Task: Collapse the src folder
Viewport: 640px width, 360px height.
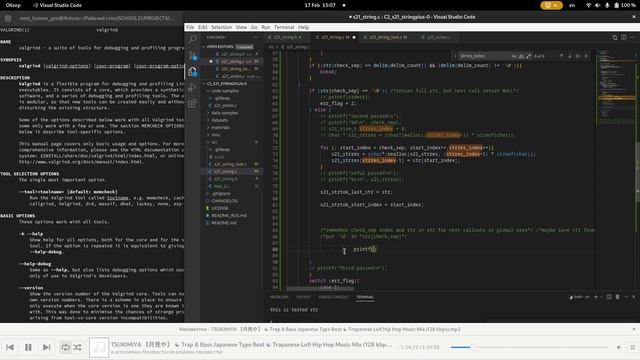Action: [231, 142]
